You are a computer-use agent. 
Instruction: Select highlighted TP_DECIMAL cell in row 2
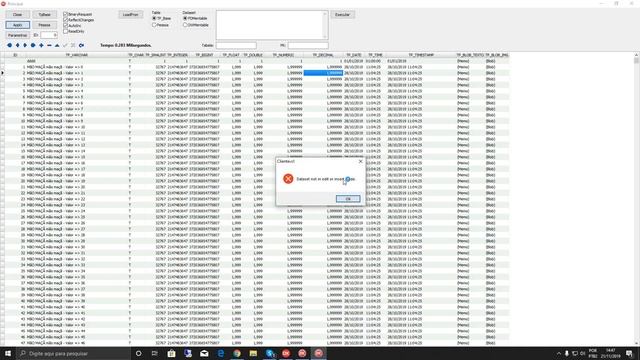[323, 73]
